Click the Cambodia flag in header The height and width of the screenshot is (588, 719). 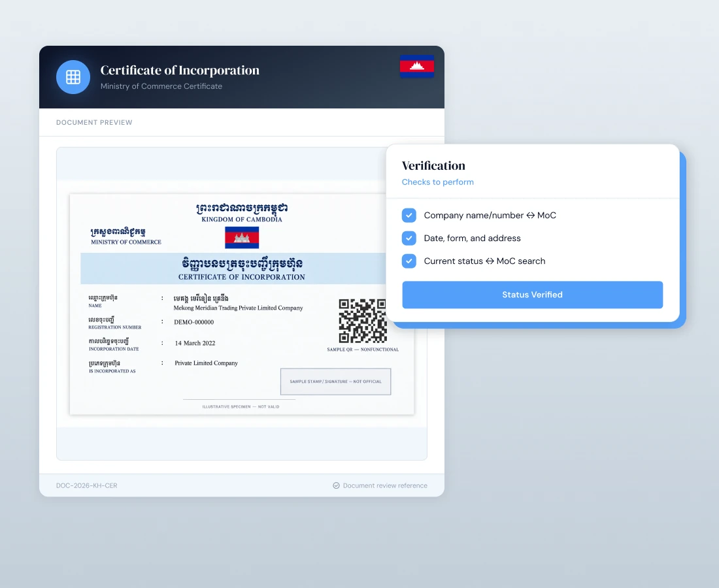click(417, 66)
